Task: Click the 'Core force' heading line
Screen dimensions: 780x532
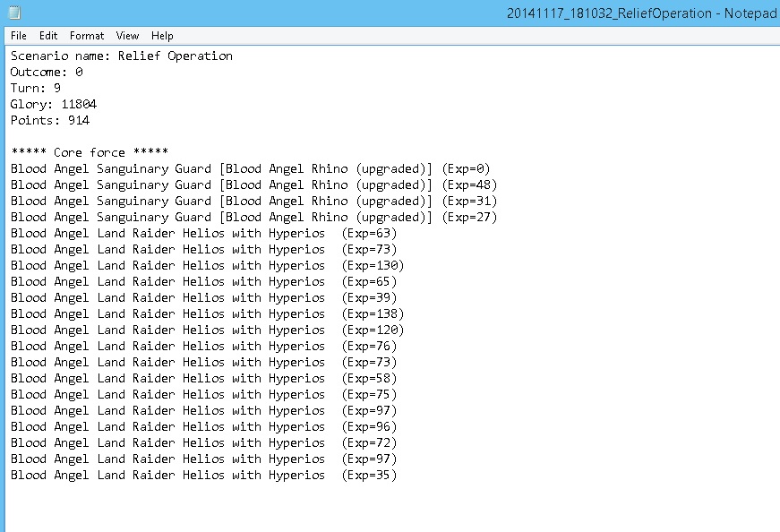Action: 90,152
